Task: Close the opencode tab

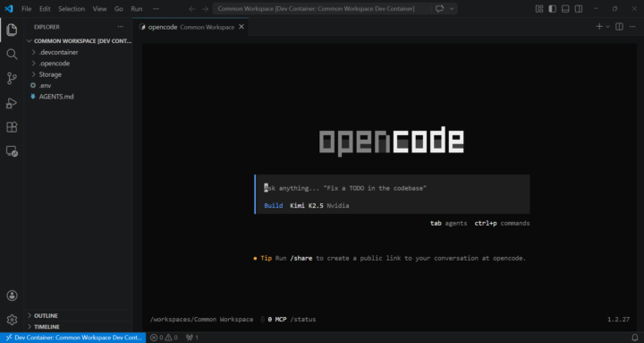Action: point(241,27)
